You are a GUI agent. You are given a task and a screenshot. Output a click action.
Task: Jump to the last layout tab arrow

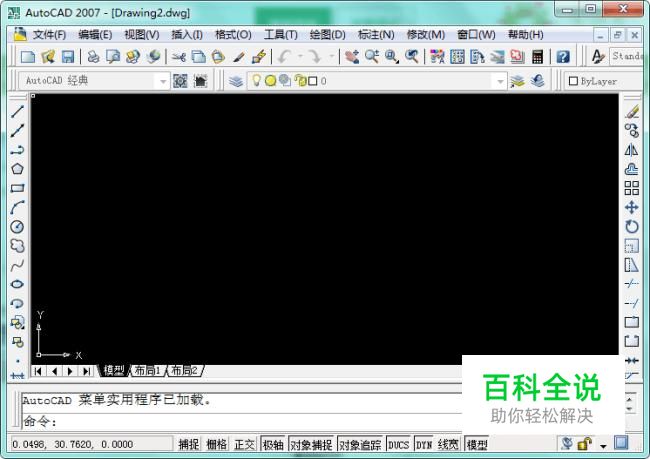(86, 371)
